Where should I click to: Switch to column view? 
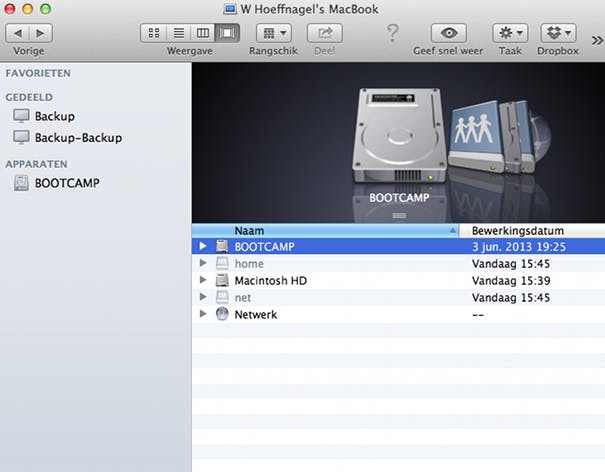coord(203,33)
